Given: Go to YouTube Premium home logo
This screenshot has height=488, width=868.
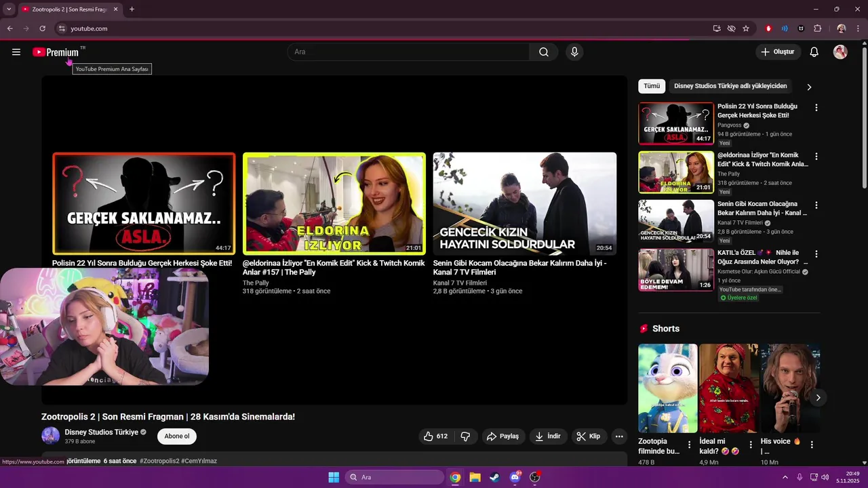Looking at the screenshot, I should point(56,52).
